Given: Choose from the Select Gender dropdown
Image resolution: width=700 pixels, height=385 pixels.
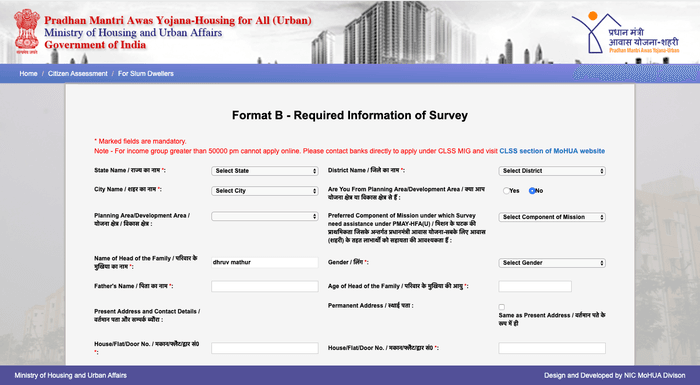Looking at the screenshot, I should [552, 263].
